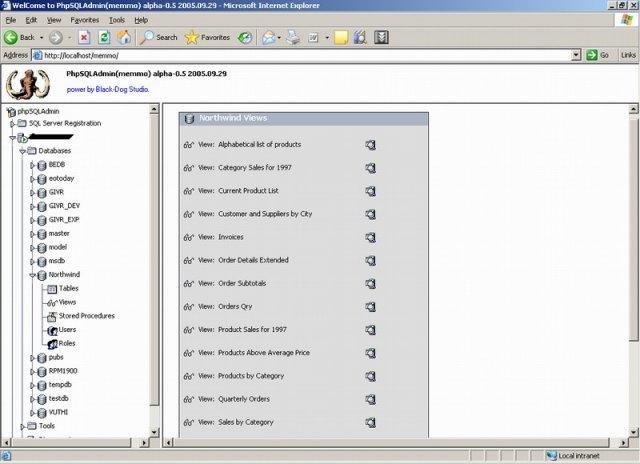Image resolution: width=640 pixels, height=464 pixels.
Task: Click the Links toolbar label
Action: point(628,55)
